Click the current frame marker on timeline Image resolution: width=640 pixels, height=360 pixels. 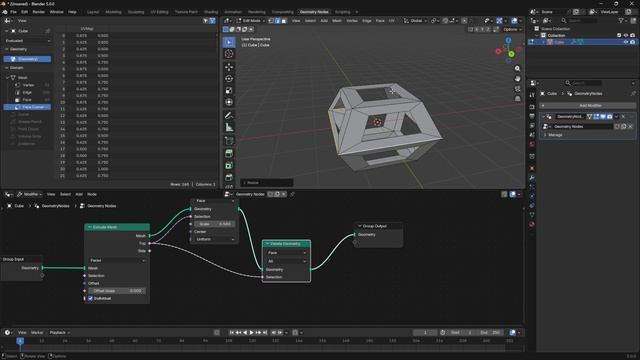20,341
